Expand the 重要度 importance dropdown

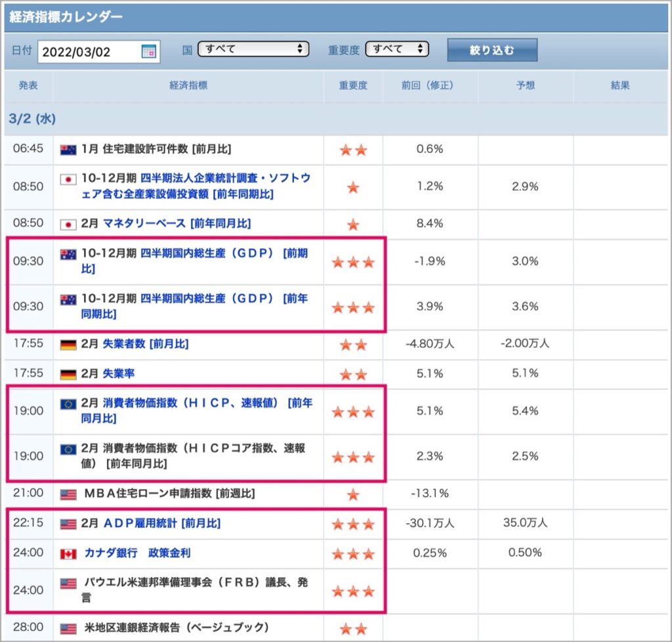(x=397, y=49)
